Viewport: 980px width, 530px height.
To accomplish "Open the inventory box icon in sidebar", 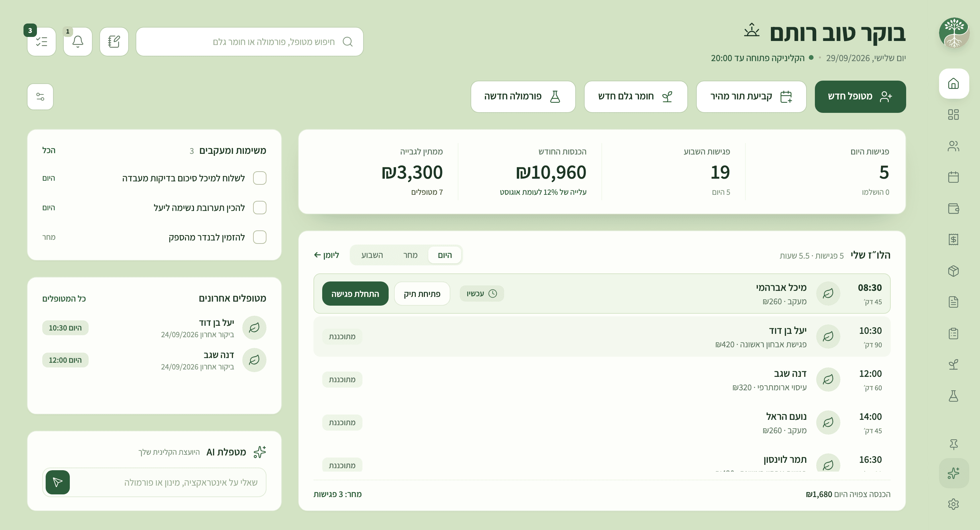I will point(953,271).
